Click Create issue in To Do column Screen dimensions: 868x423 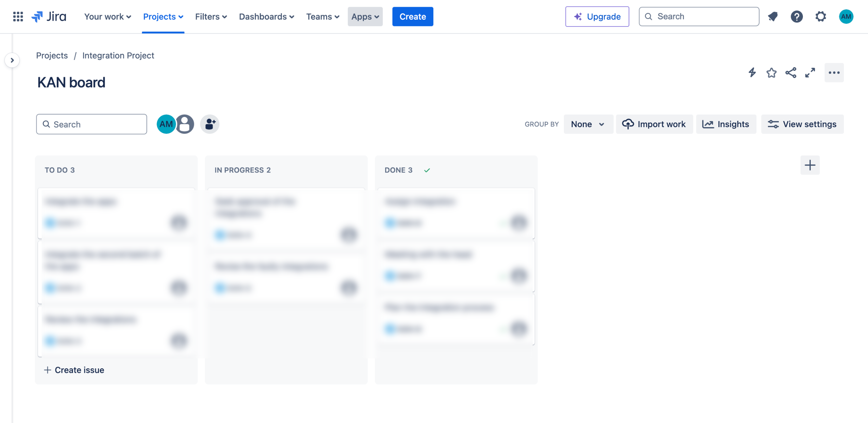tap(74, 370)
